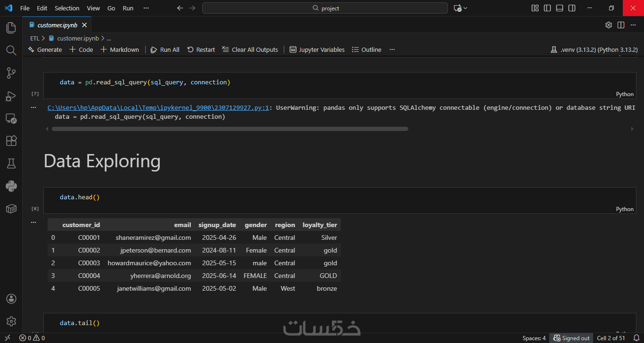This screenshot has width=644, height=343.
Task: Change Spaces: 4 indentation setting
Action: pos(534,338)
